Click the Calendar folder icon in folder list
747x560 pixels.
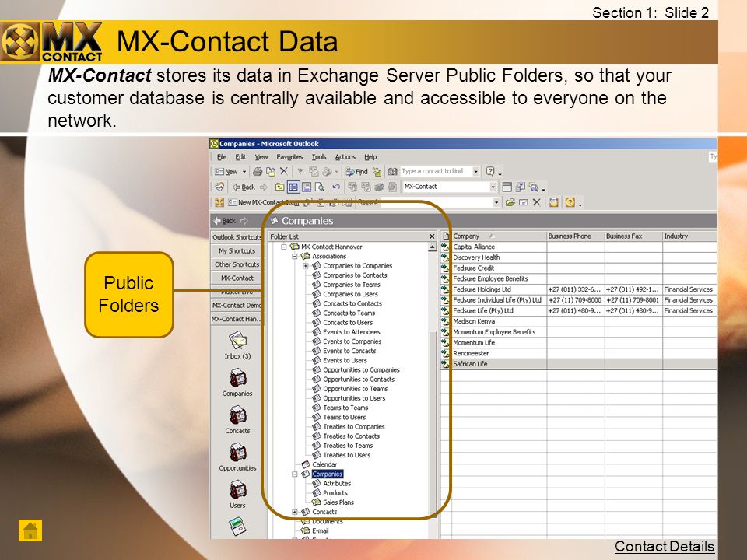306,464
